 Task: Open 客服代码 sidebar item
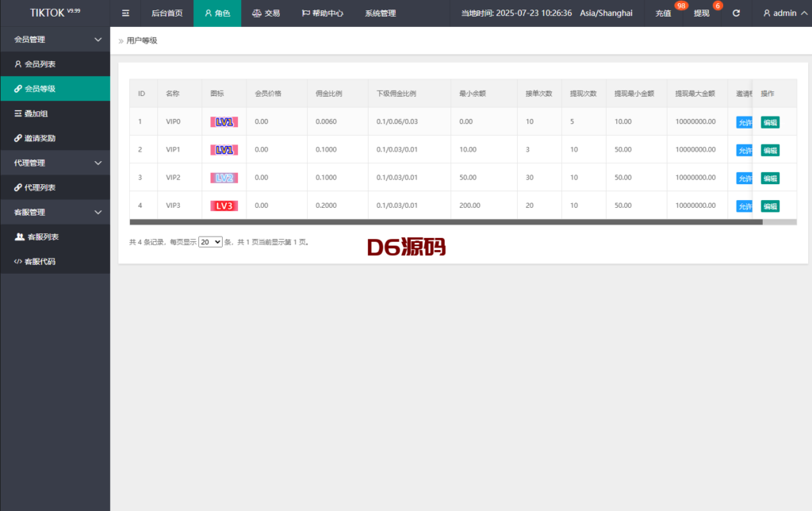click(x=40, y=261)
